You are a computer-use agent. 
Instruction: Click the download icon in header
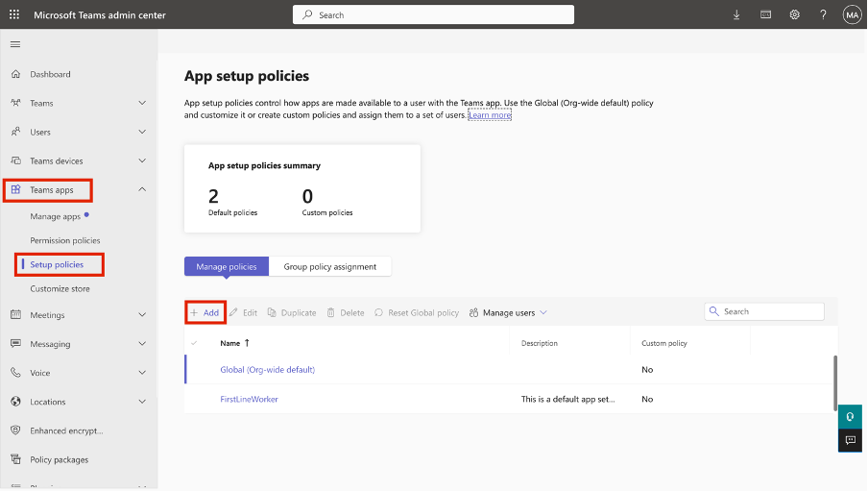click(x=736, y=15)
